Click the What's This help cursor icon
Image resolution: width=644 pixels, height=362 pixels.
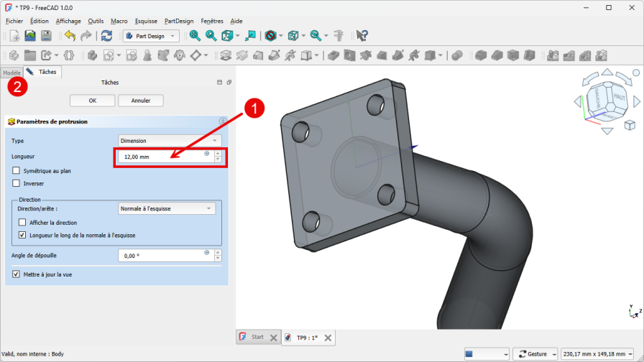(x=362, y=35)
